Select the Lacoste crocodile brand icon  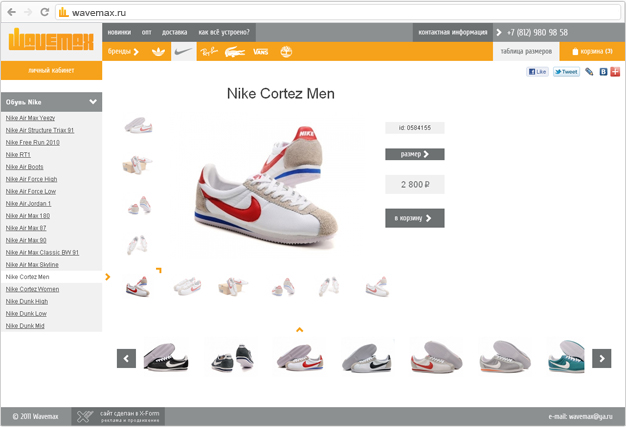pos(235,51)
